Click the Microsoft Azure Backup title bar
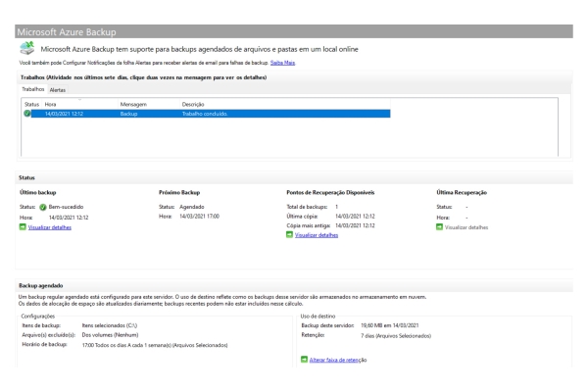This screenshot has width=588, height=392. (294, 31)
